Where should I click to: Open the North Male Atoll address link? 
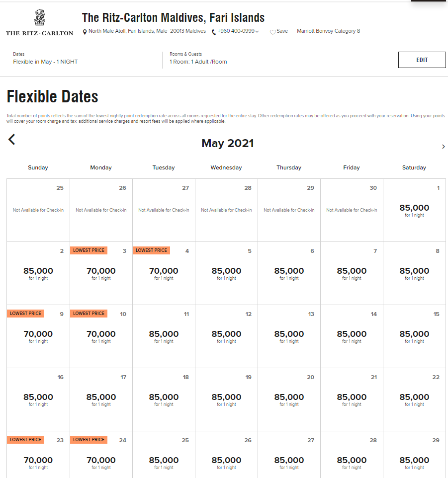pyautogui.click(x=147, y=31)
